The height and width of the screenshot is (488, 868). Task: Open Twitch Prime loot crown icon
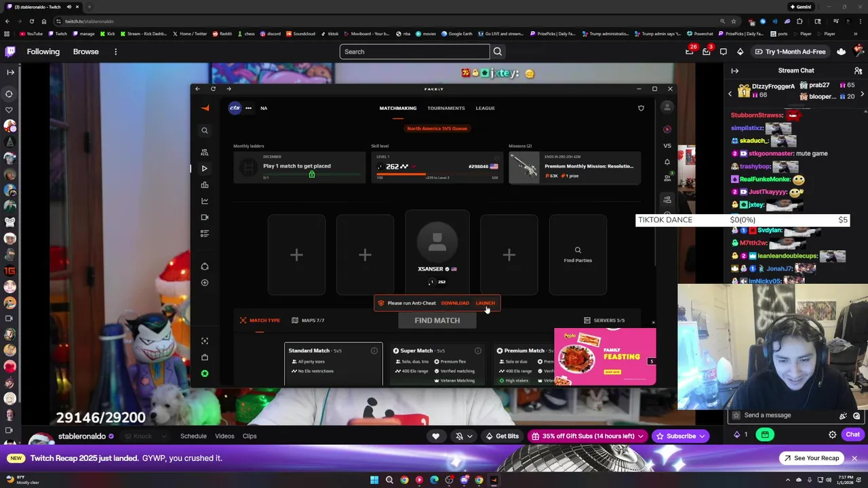[690, 52]
